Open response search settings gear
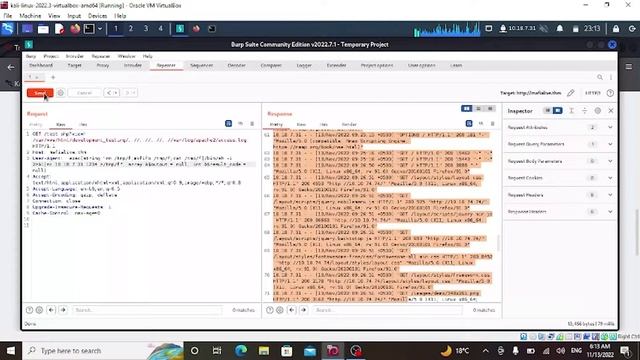The image size is (640, 360). coord(280,310)
